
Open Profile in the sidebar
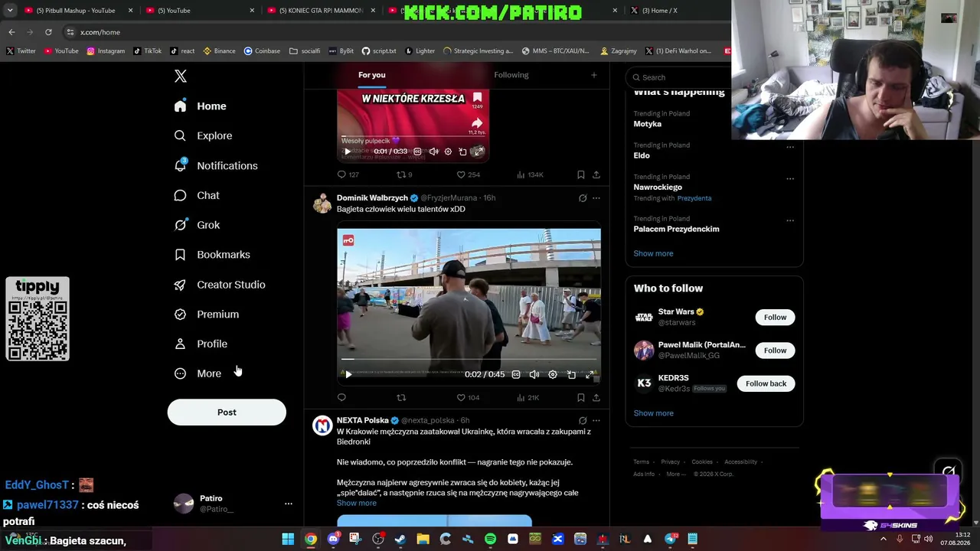coord(201,344)
